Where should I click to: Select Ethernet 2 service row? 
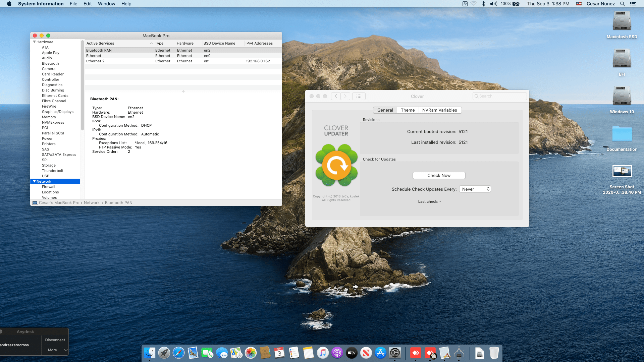[x=183, y=61]
